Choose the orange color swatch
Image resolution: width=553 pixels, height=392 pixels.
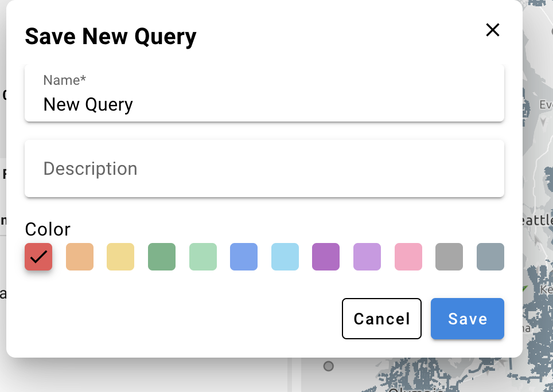point(80,257)
